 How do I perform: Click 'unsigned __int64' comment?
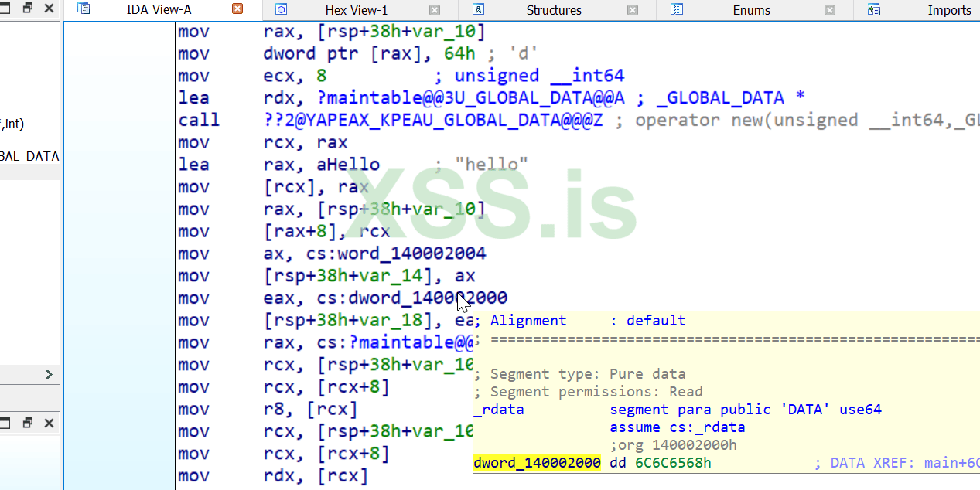(540, 76)
